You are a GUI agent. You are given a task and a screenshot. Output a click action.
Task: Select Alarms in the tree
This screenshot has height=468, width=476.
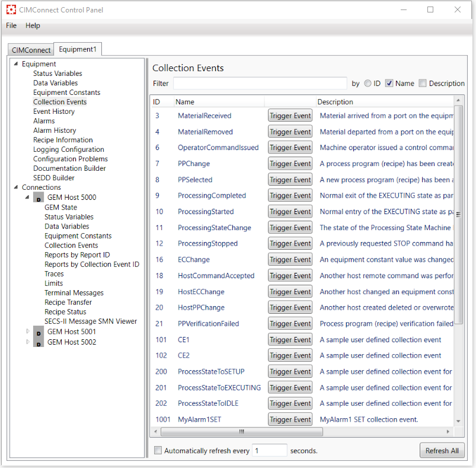pos(44,121)
